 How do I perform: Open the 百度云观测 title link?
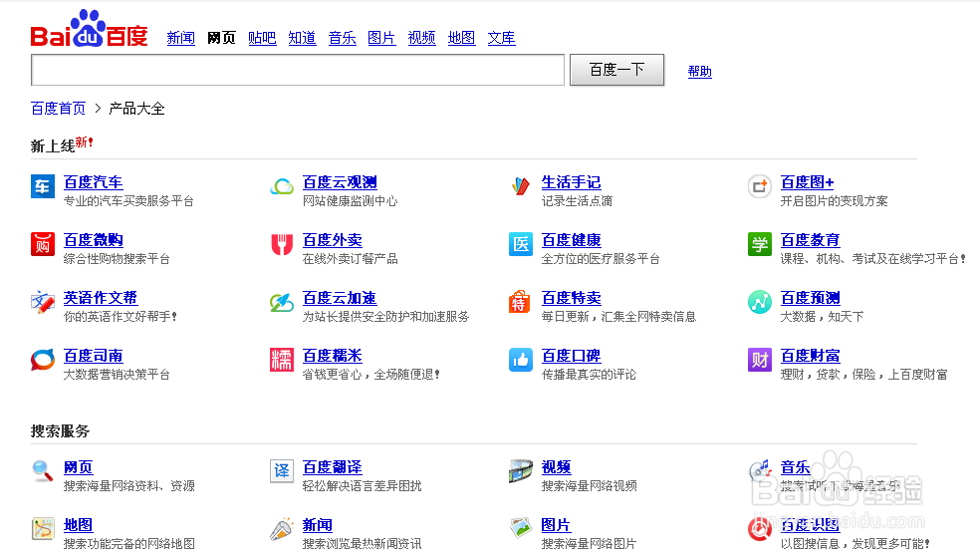click(340, 182)
